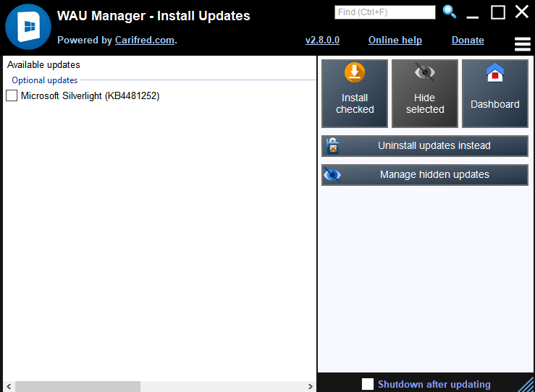The image size is (535, 392).
Task: Open Dashboard via house icon
Action: tap(494, 74)
